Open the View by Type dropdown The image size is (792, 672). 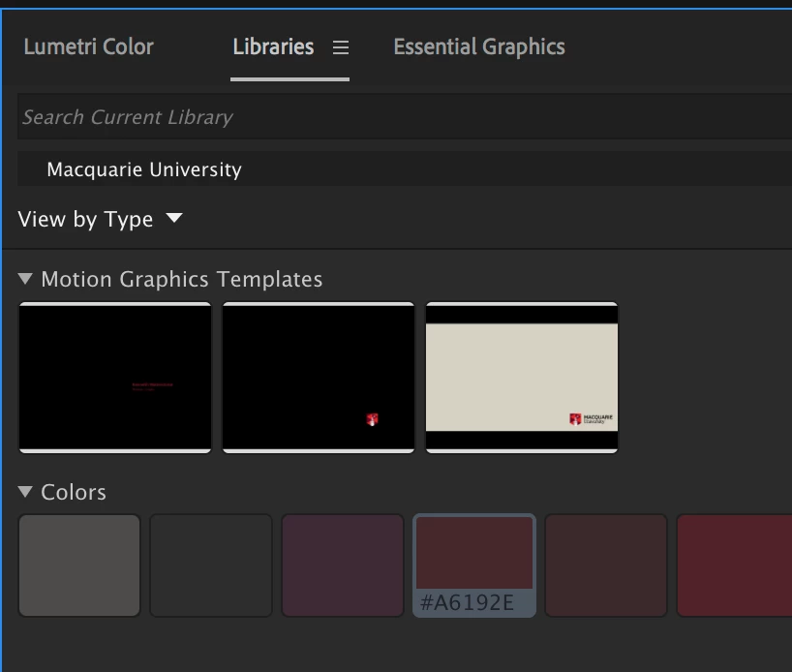tap(100, 219)
